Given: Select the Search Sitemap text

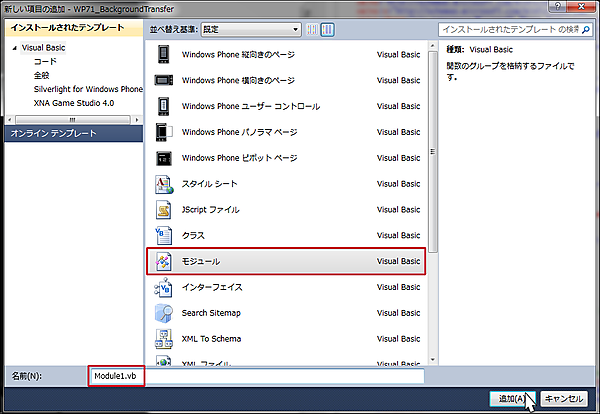Looking at the screenshot, I should coord(211,313).
